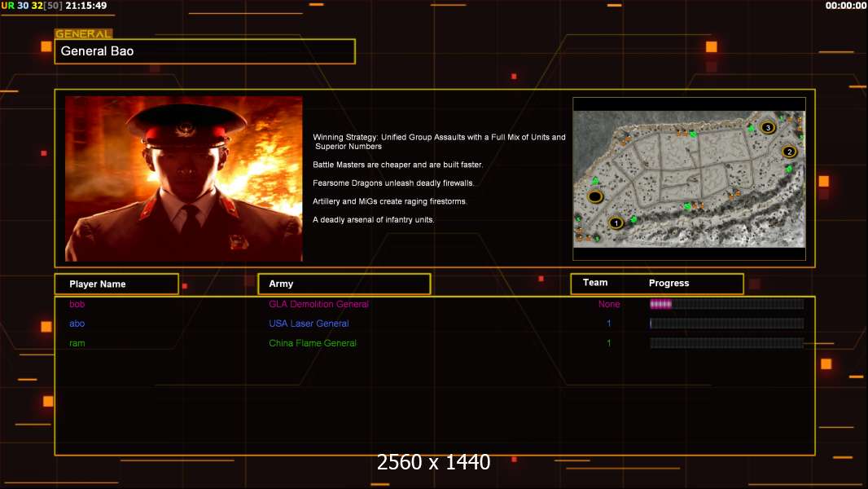Image resolution: width=868 pixels, height=489 pixels.
Task: Select player name abo
Action: tap(77, 324)
